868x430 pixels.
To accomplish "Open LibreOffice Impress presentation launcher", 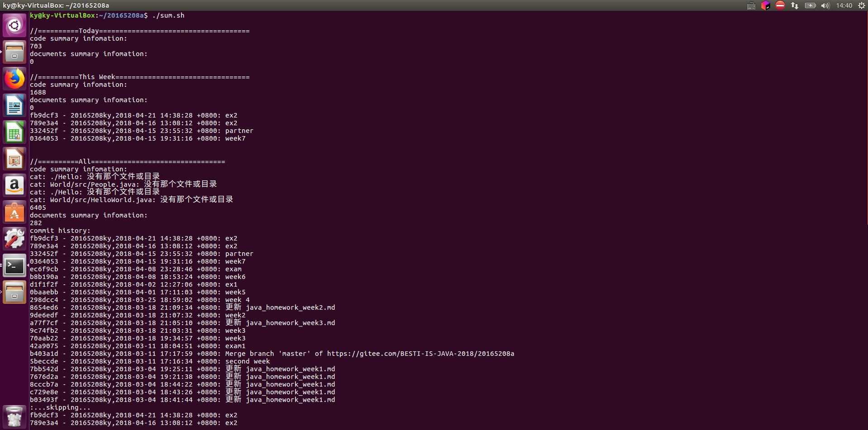I will [x=14, y=159].
